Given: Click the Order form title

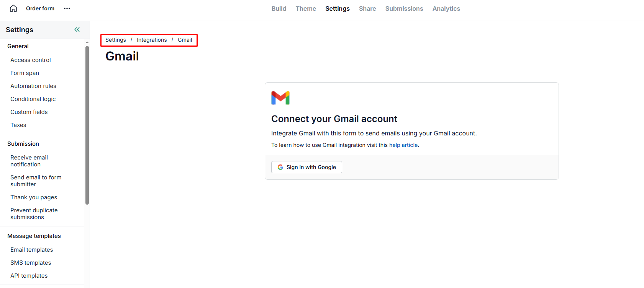Looking at the screenshot, I should pos(40,8).
